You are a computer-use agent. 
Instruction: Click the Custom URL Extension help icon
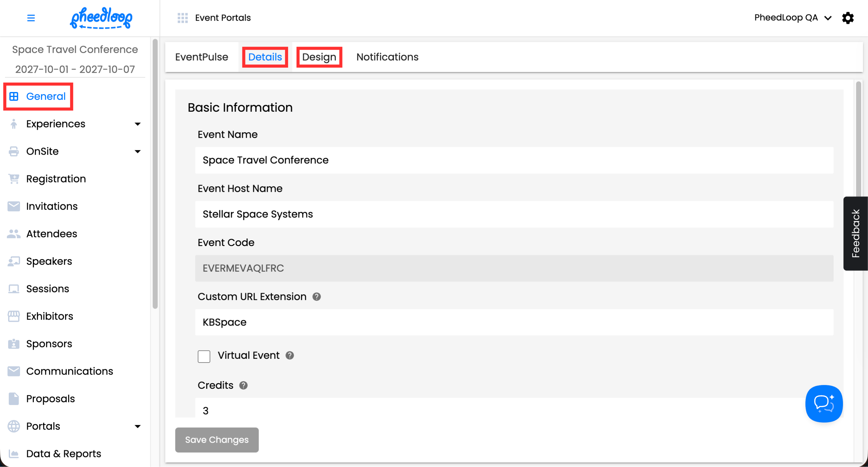(316, 297)
